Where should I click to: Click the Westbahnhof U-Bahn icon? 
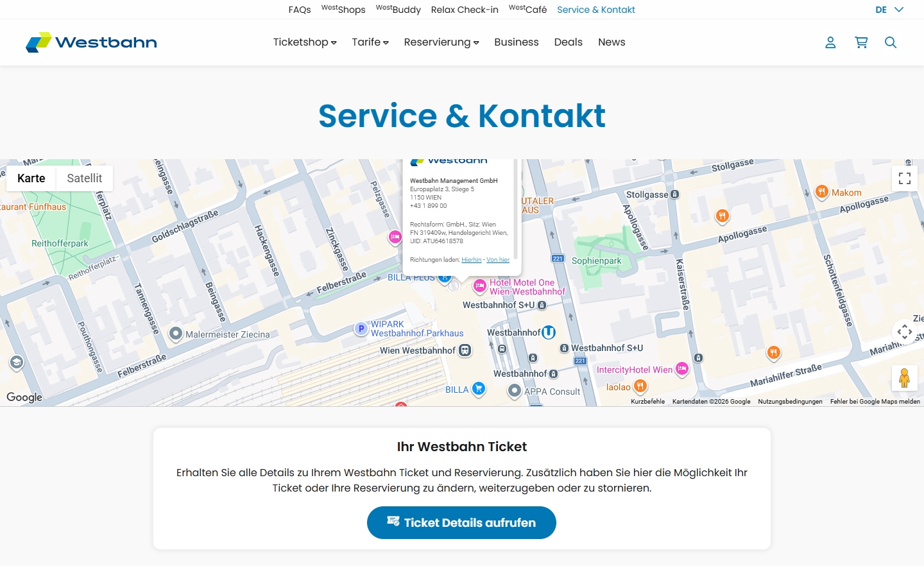(549, 332)
